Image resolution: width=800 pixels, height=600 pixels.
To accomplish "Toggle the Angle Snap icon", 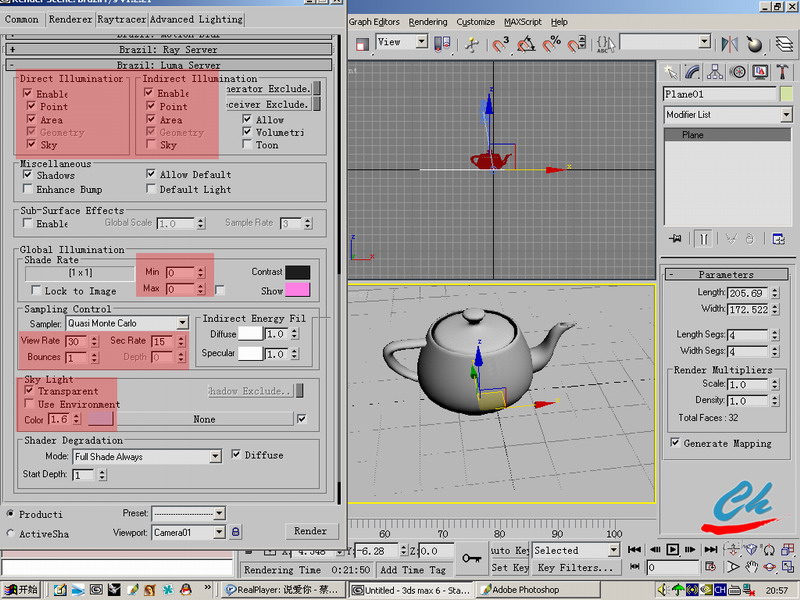I will pos(526,44).
